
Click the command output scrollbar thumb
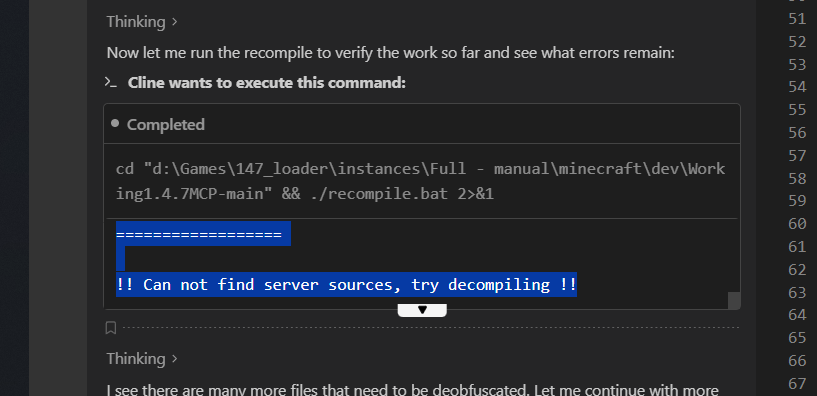[x=734, y=300]
